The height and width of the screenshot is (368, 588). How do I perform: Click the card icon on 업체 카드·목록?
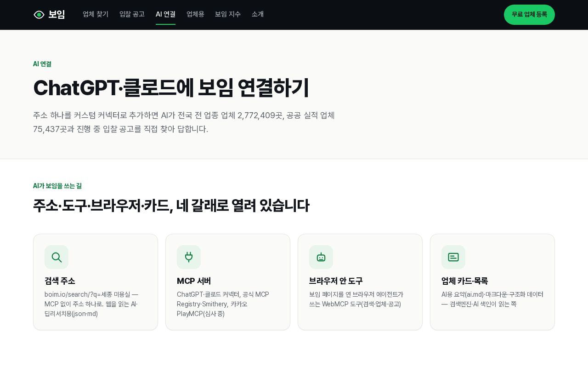[453, 257]
